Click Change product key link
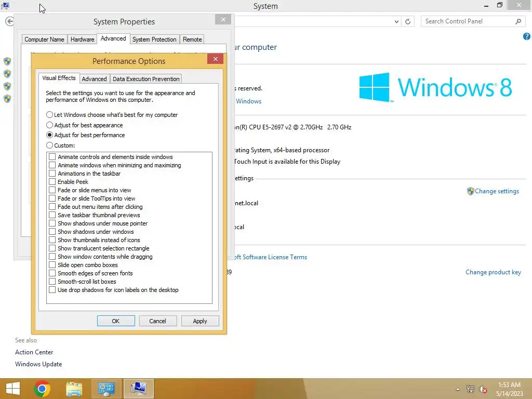The width and height of the screenshot is (532, 399). pyautogui.click(x=493, y=272)
